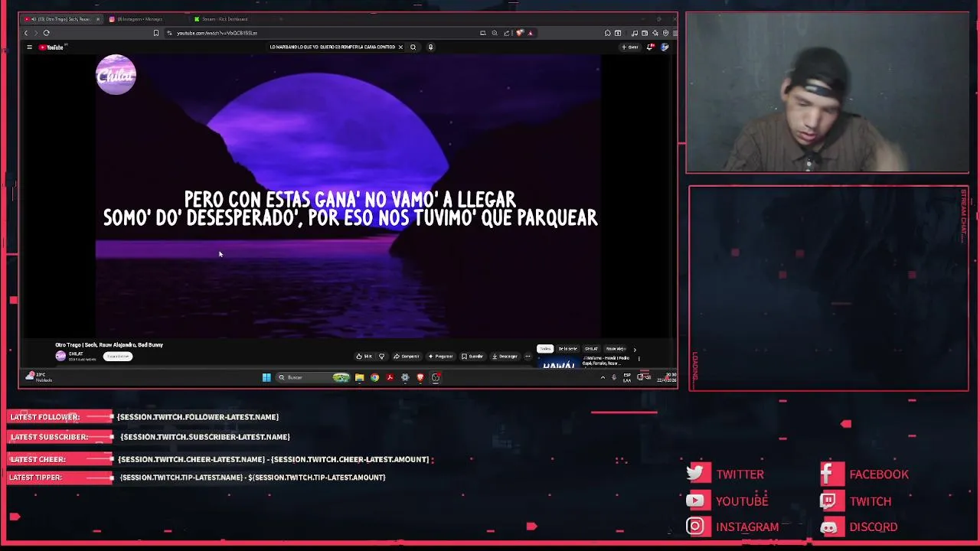Click the tray microphone icon

(x=613, y=377)
